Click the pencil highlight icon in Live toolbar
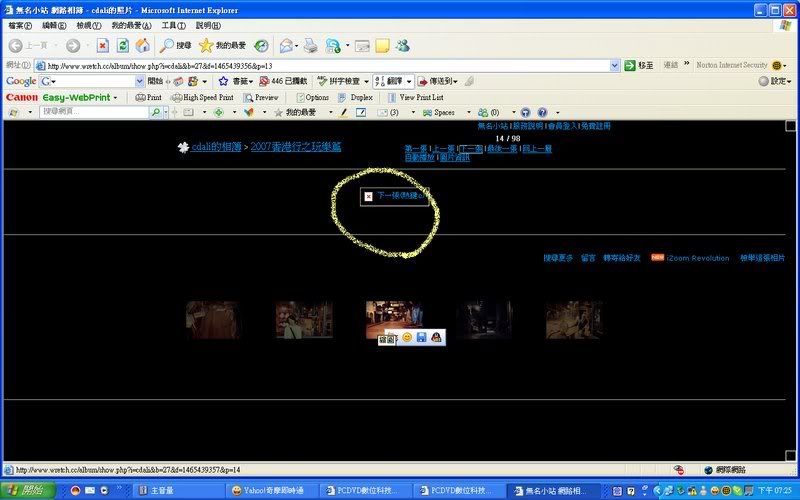This screenshot has height=500, width=800. pos(343,112)
